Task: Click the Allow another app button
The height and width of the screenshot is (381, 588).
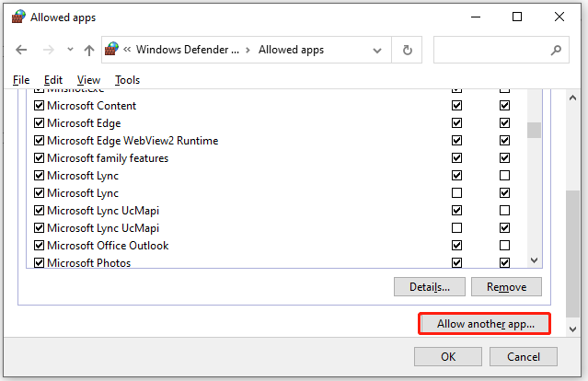Action: pyautogui.click(x=484, y=325)
